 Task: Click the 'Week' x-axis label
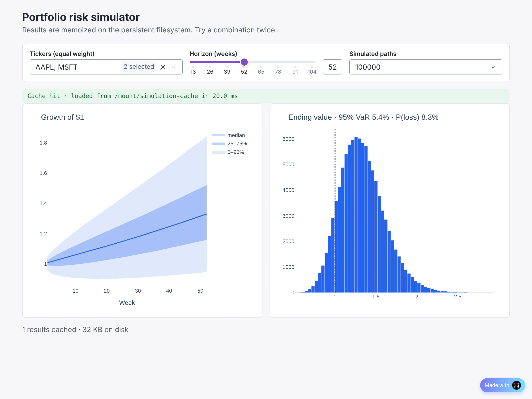coord(127,303)
